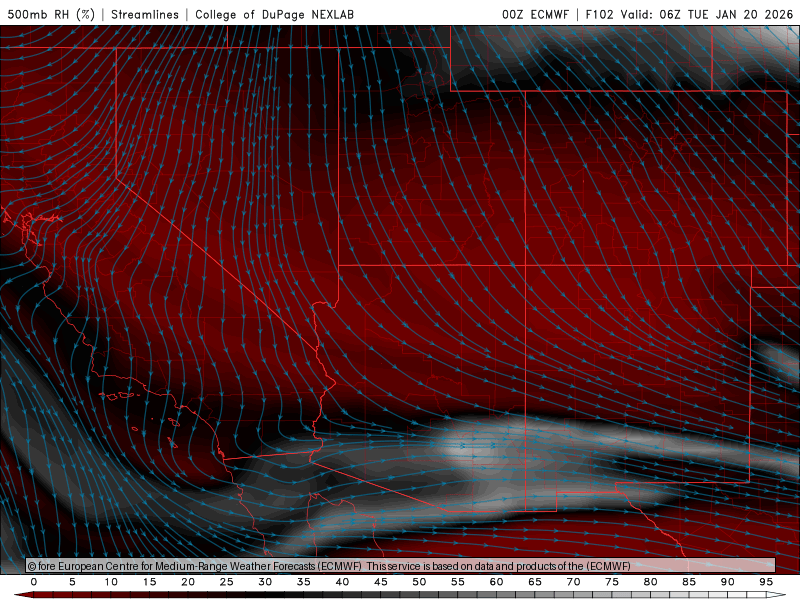
Task: Click the colorbar label '0'
Action: coord(34,582)
